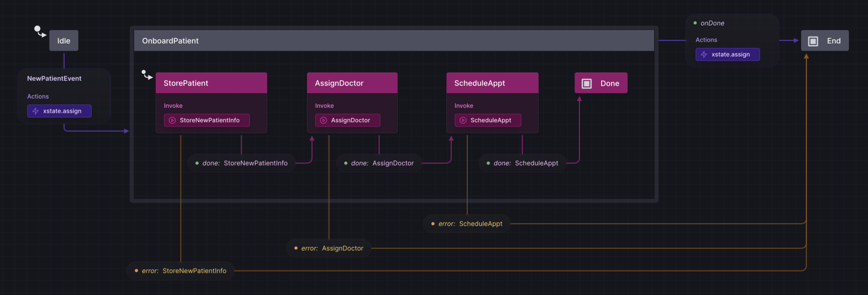Click the final-state icon in the End node
Image resolution: width=868 pixels, height=295 pixels.
click(x=813, y=41)
